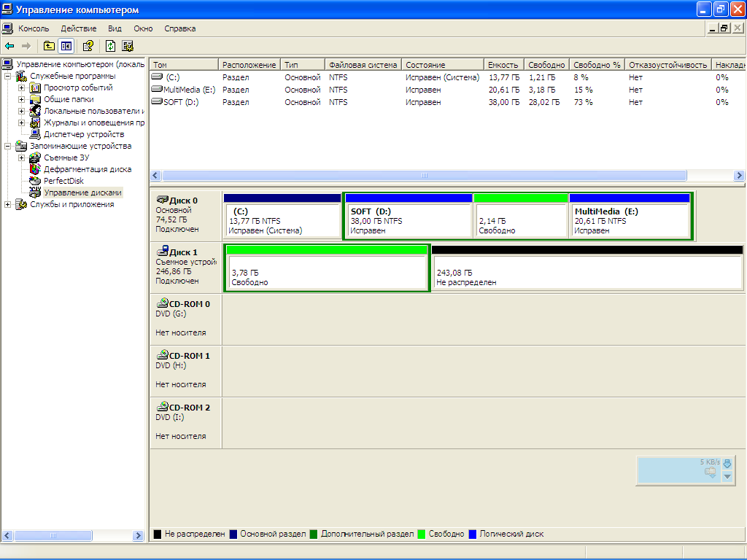Open Device Manager (Диспетчер устройств) in tree
This screenshot has width=747, height=560.
click(x=83, y=134)
